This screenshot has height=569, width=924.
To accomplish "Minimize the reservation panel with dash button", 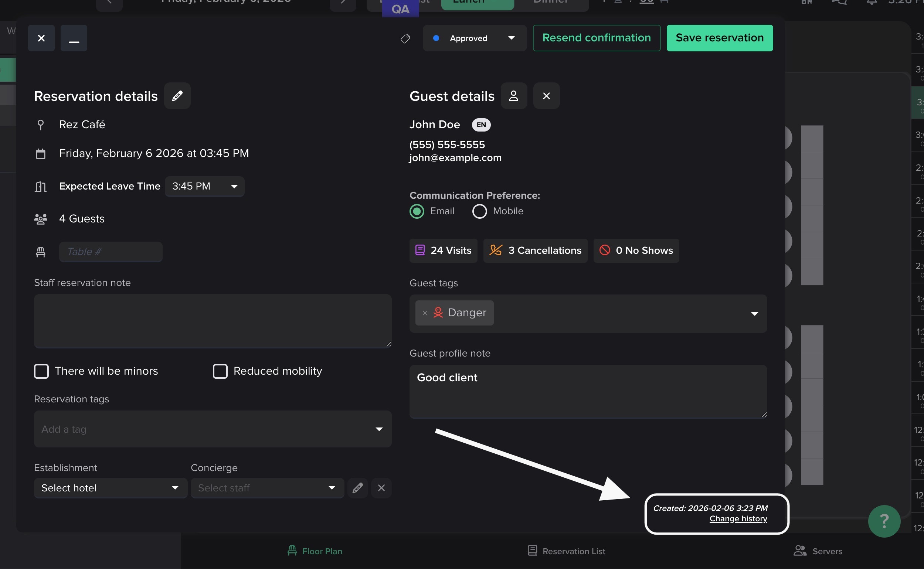I will 74,38.
